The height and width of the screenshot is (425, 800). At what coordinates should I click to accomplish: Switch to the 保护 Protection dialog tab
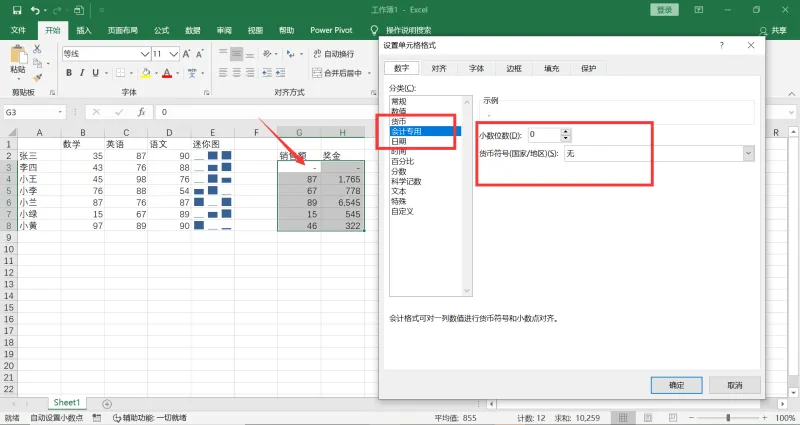coord(588,68)
